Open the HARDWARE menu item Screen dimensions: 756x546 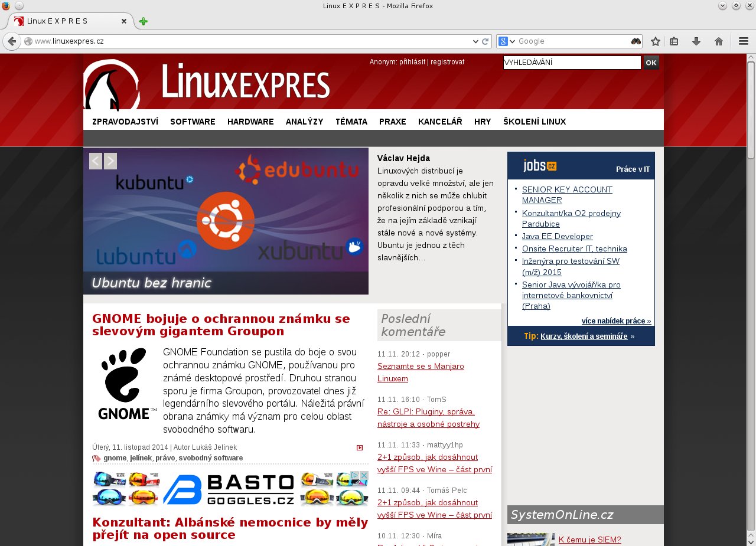click(250, 122)
